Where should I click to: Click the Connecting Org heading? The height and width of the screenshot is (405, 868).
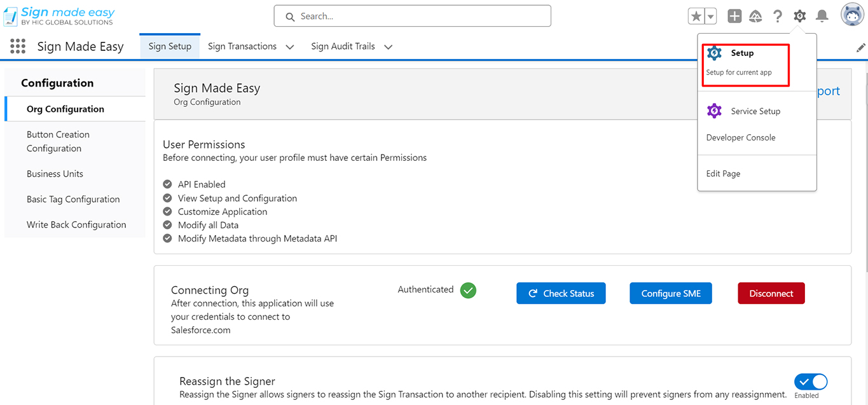(210, 290)
